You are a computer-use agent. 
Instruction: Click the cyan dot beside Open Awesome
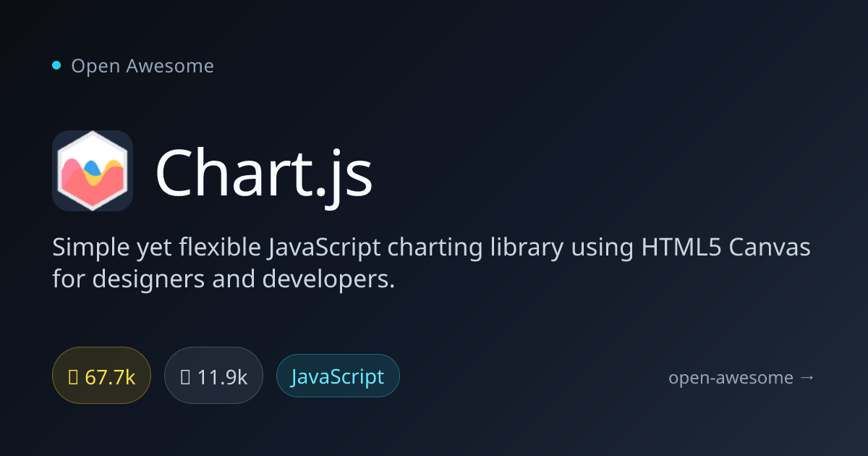(x=56, y=65)
